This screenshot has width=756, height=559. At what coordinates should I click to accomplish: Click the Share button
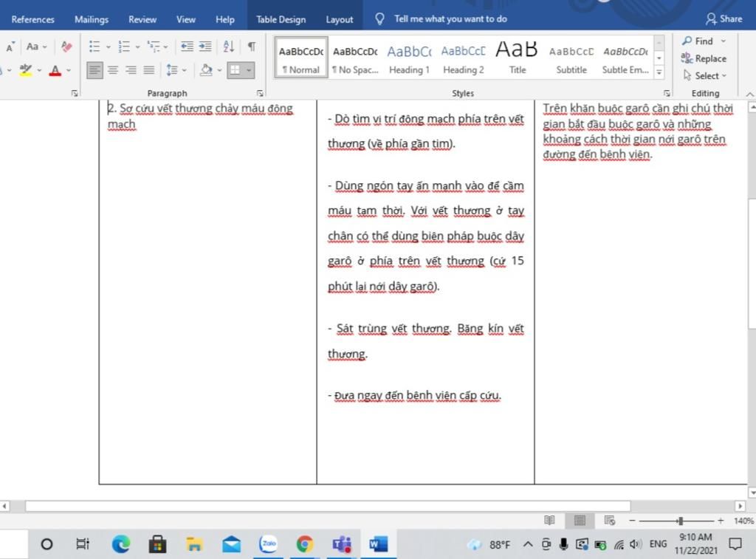(724, 18)
